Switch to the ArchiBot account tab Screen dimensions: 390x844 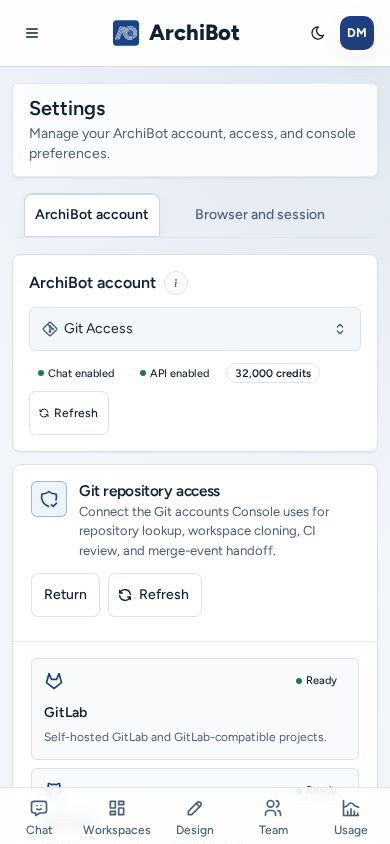point(92,215)
